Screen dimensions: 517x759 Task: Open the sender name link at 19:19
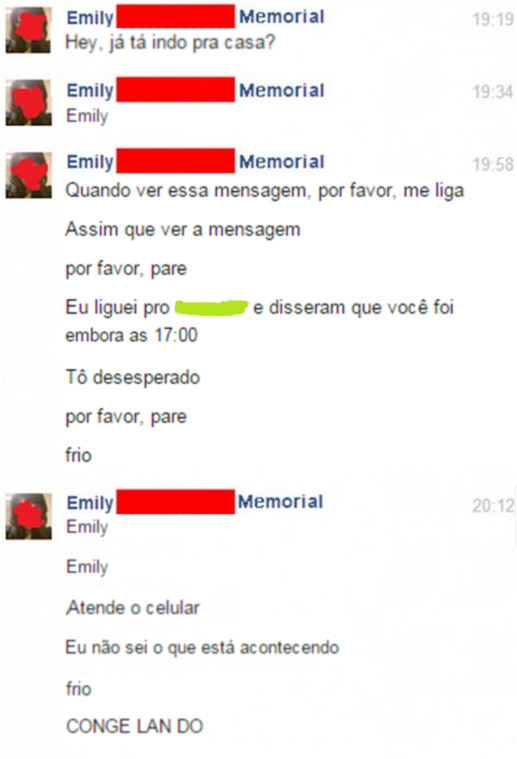pos(196,17)
